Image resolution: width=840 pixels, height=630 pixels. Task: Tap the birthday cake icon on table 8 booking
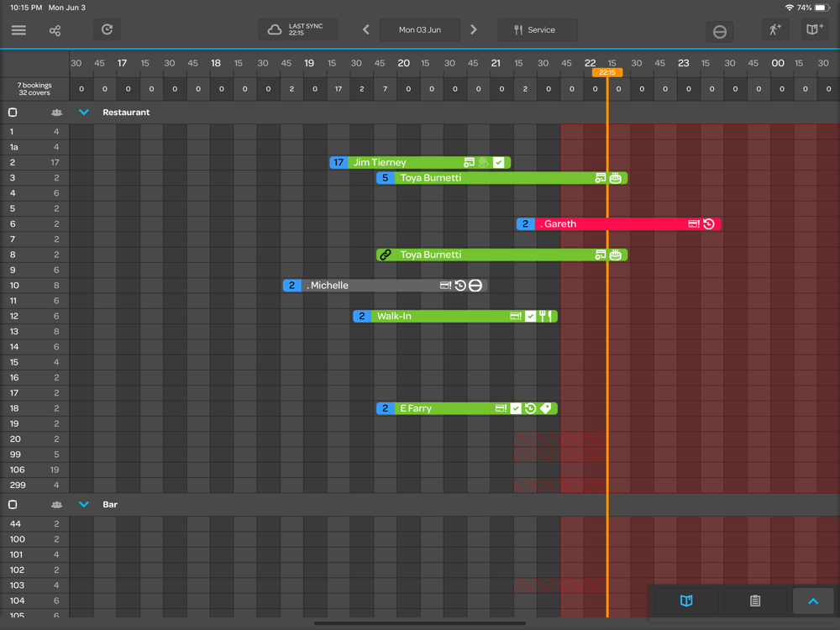(616, 255)
